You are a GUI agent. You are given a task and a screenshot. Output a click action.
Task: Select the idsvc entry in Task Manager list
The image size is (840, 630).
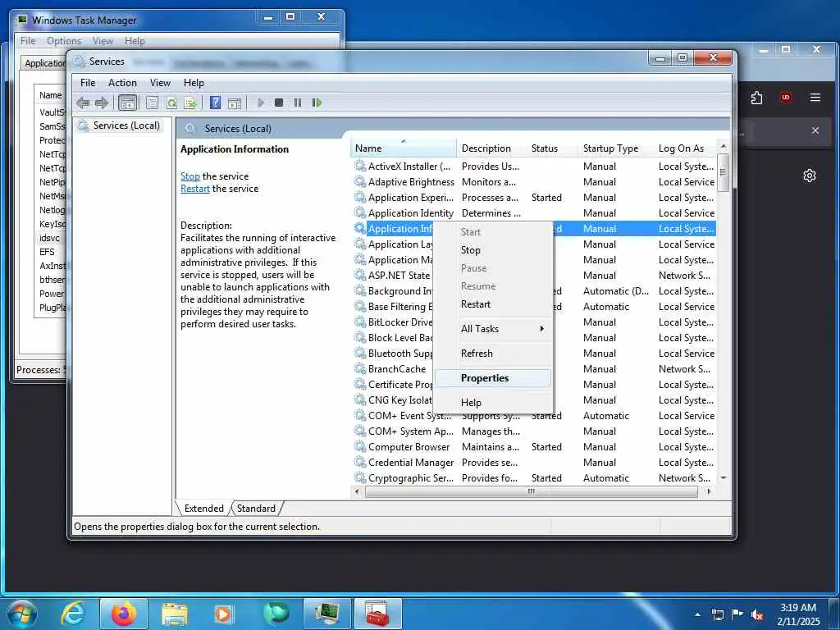(x=50, y=238)
